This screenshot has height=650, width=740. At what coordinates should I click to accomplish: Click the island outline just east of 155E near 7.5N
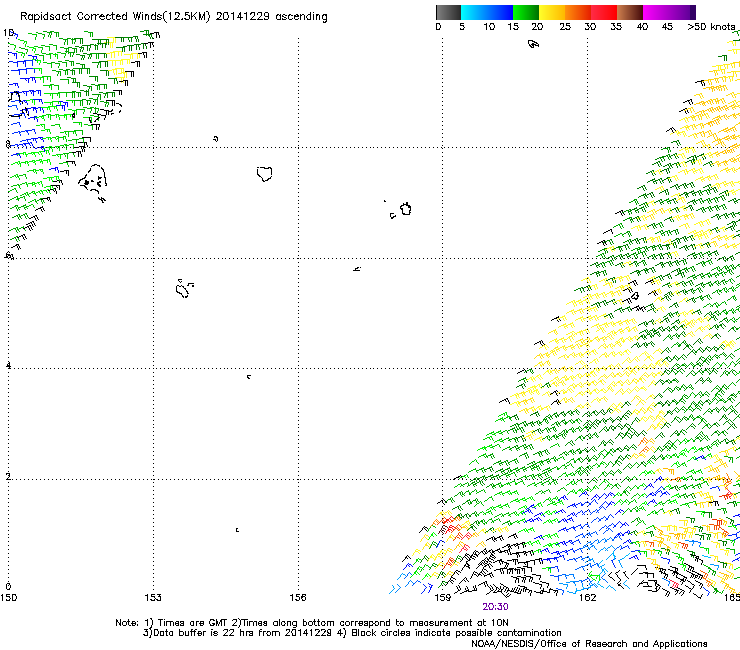tap(264, 174)
